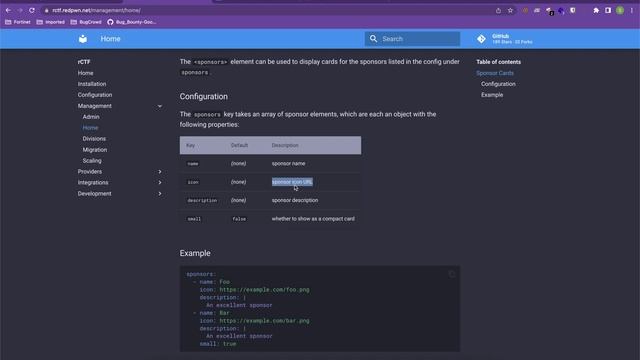
Task: Click the search magnifier icon
Action: 373,39
